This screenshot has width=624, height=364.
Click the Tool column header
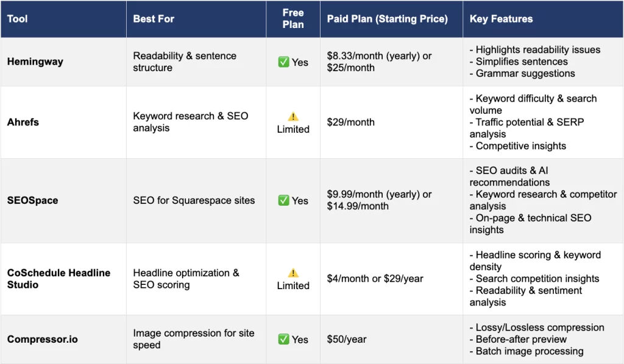(18, 19)
